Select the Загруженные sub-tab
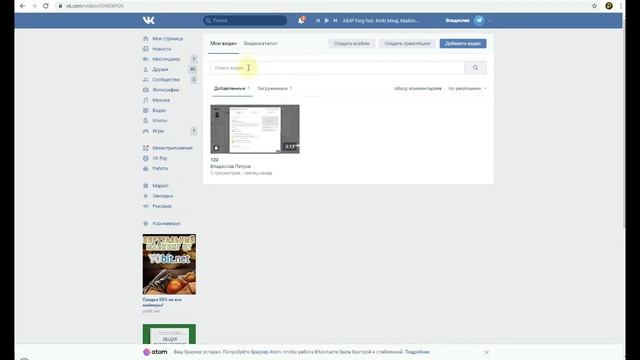 275,88
